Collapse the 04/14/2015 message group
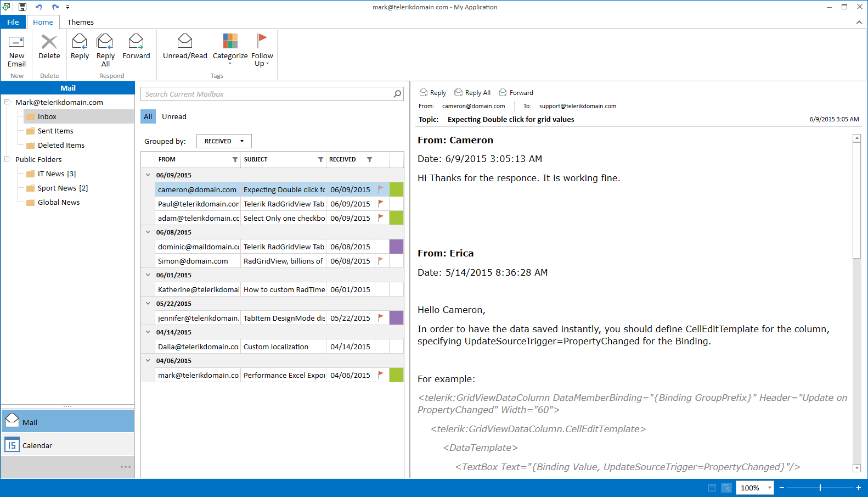Image resolution: width=868 pixels, height=497 pixels. [x=148, y=332]
